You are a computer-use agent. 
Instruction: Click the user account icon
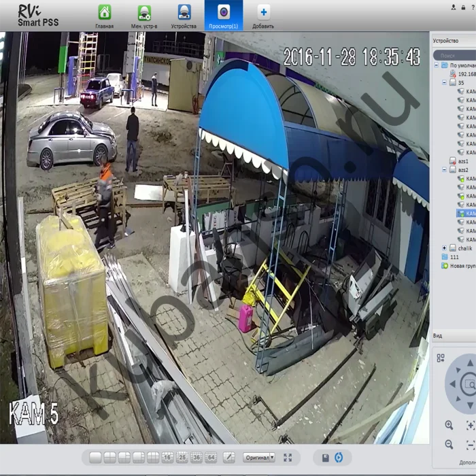coord(454,7)
